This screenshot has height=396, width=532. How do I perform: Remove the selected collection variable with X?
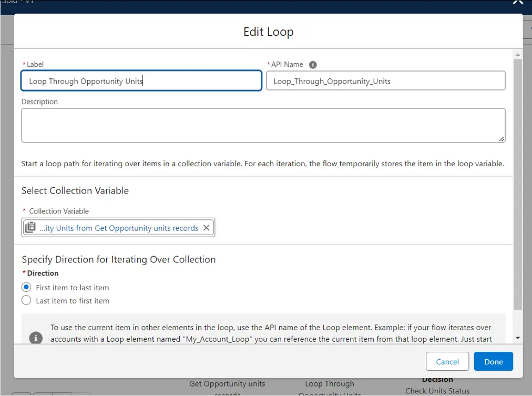(x=206, y=228)
